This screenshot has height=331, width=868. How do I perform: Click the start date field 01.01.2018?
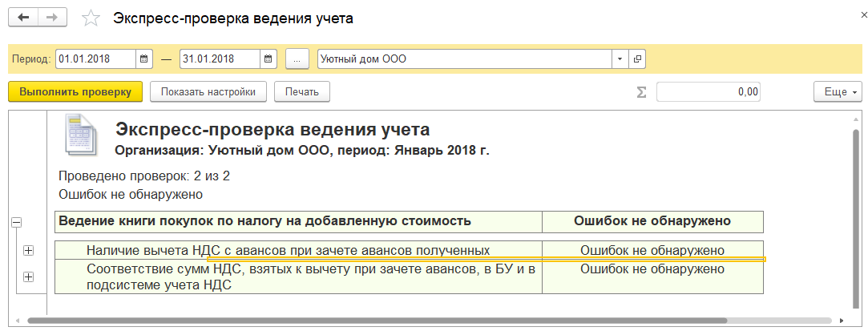[x=95, y=59]
